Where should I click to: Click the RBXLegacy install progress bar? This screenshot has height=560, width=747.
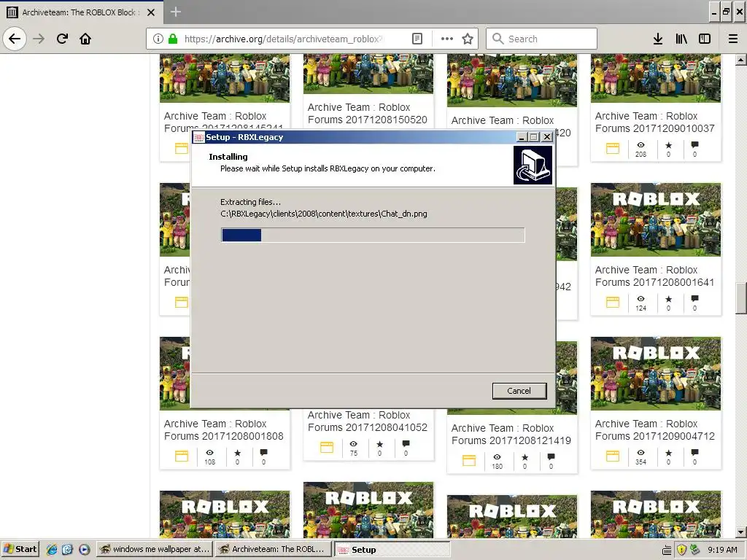(x=373, y=236)
